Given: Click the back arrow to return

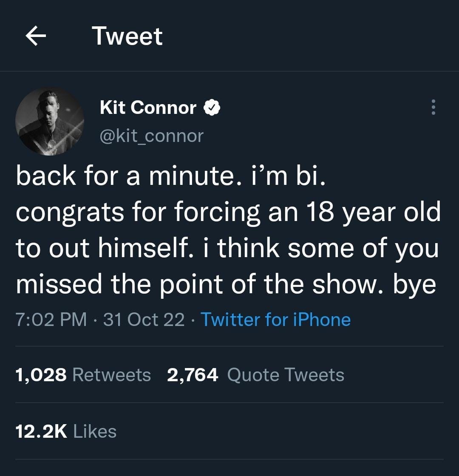Looking at the screenshot, I should (36, 36).
